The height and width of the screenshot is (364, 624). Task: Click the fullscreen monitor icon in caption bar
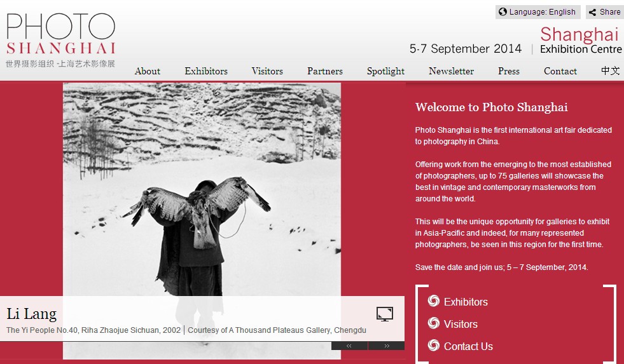pyautogui.click(x=385, y=314)
